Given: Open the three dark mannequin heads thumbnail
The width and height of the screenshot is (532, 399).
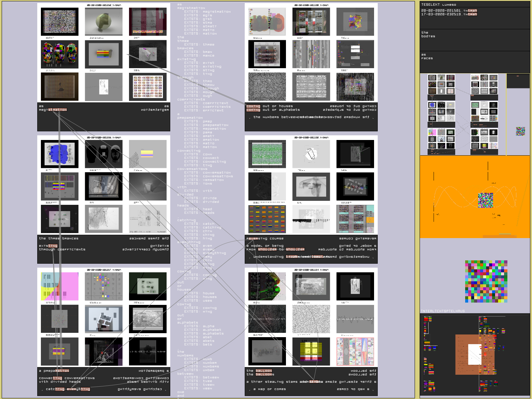Looking at the screenshot, I should pyautogui.click(x=103, y=154).
